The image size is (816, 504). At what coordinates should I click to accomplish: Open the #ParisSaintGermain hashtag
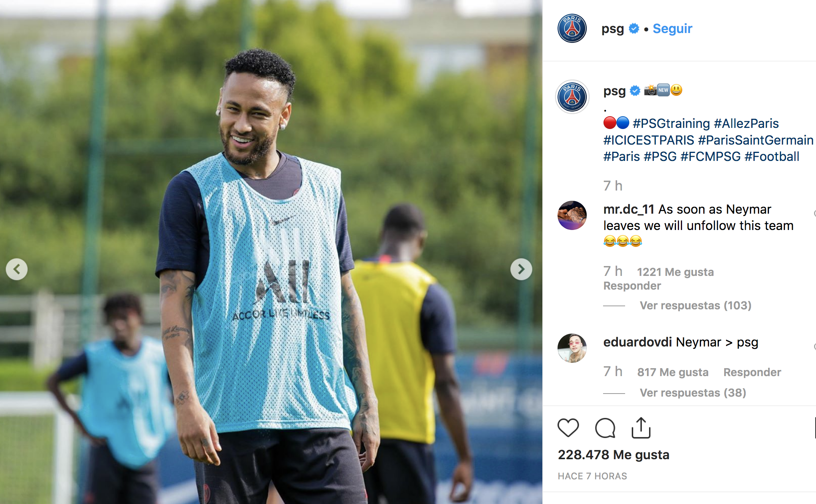pyautogui.click(x=756, y=140)
